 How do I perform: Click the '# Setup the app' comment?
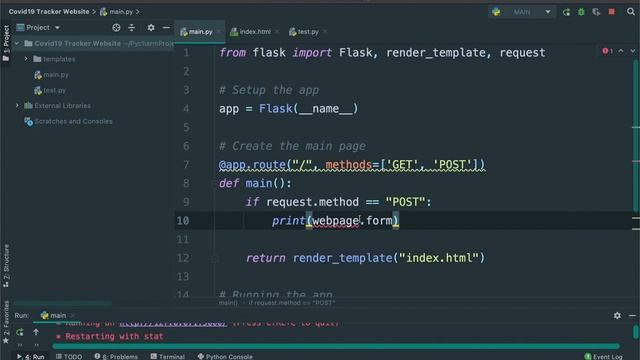click(x=269, y=90)
